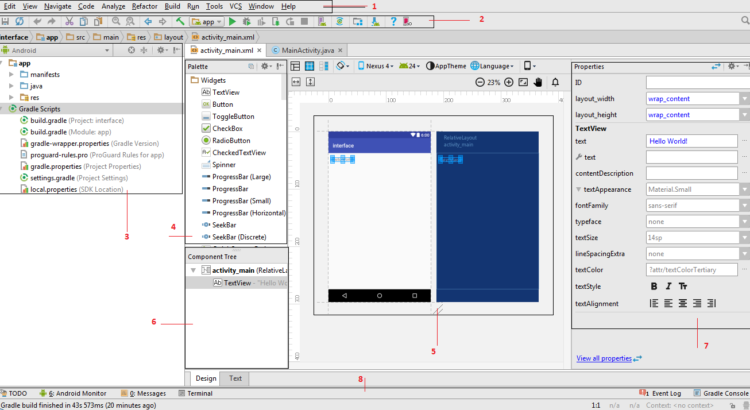Toggle bold text style
Screen dimensions: 750x410
click(x=654, y=287)
